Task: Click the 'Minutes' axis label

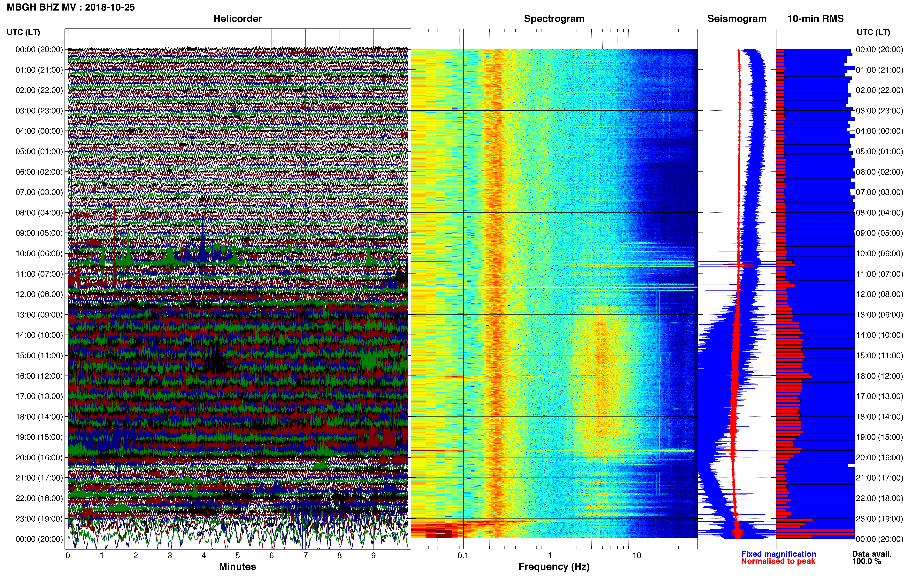Action: [237, 566]
